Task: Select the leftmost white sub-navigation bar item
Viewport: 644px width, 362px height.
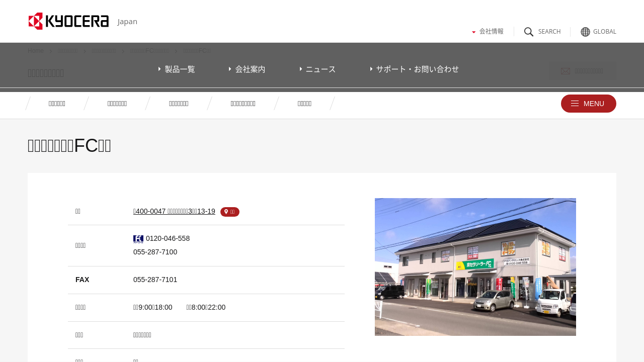Action: click(57, 104)
